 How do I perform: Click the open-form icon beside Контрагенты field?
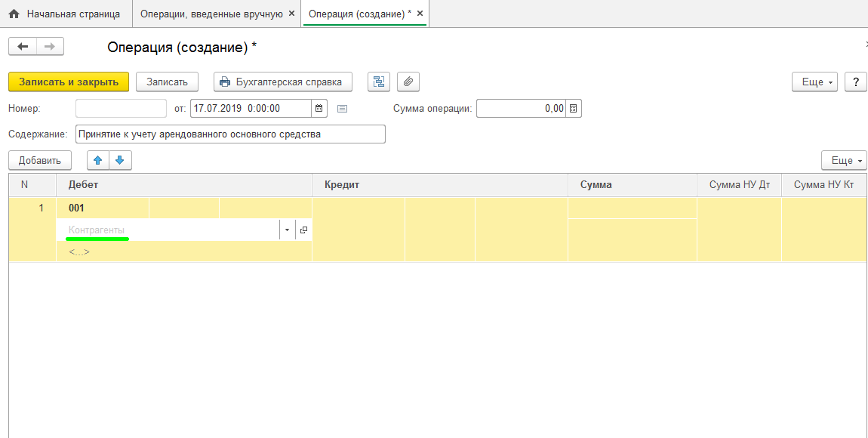coord(304,230)
